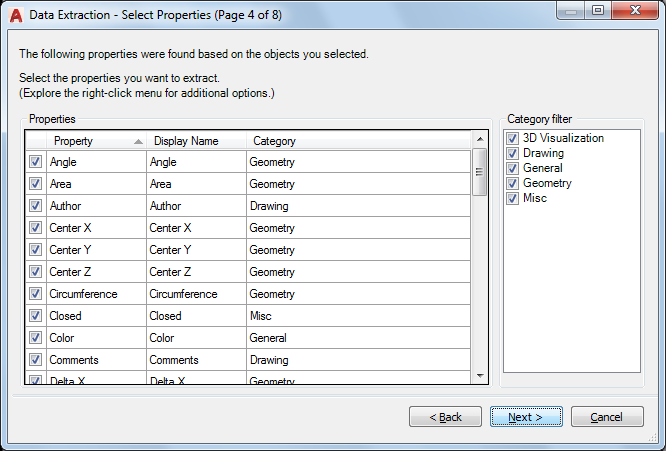Image resolution: width=666 pixels, height=451 pixels.
Task: Uncheck the Closed property checkbox
Action: pos(35,316)
